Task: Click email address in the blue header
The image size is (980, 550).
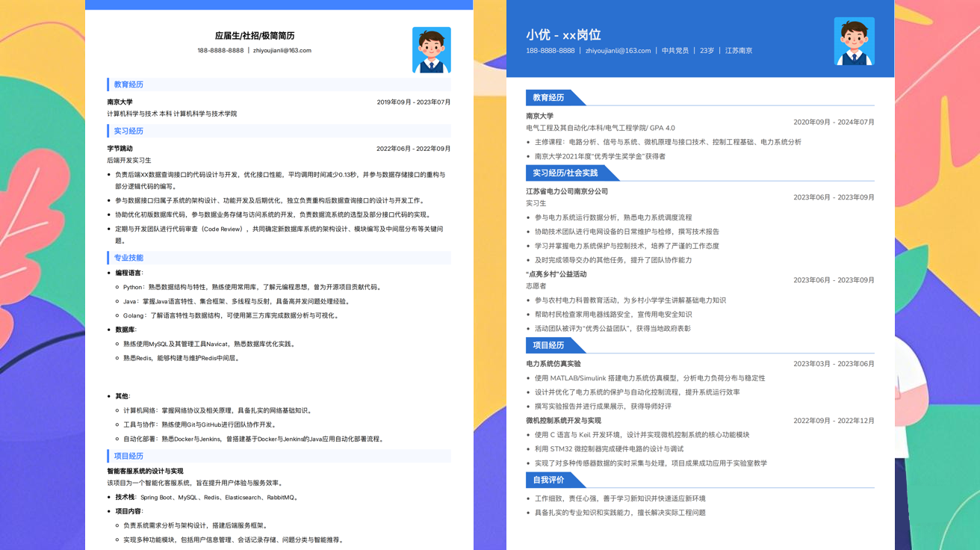Action: pos(618,51)
